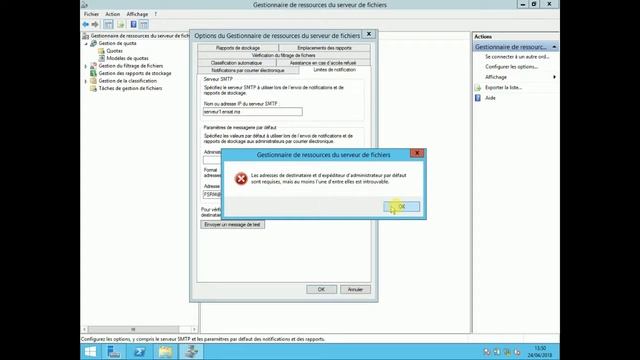Viewport: 640px width, 360px height.
Task: Click Annuler in the Options dialog
Action: 355,289
